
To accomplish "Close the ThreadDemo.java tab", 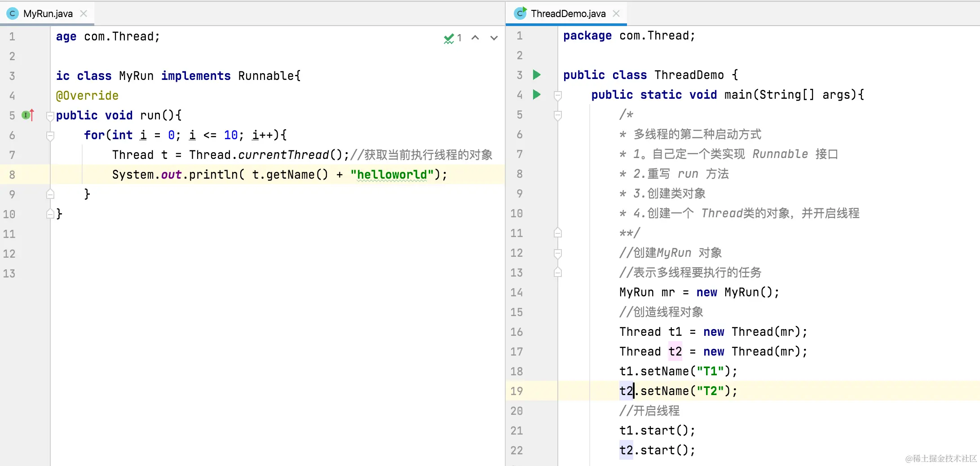I will pos(616,13).
